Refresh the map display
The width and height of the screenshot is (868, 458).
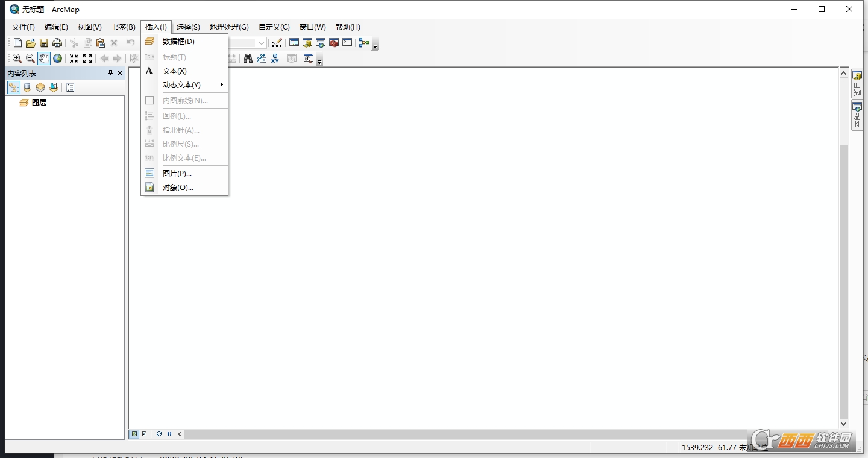tap(159, 434)
